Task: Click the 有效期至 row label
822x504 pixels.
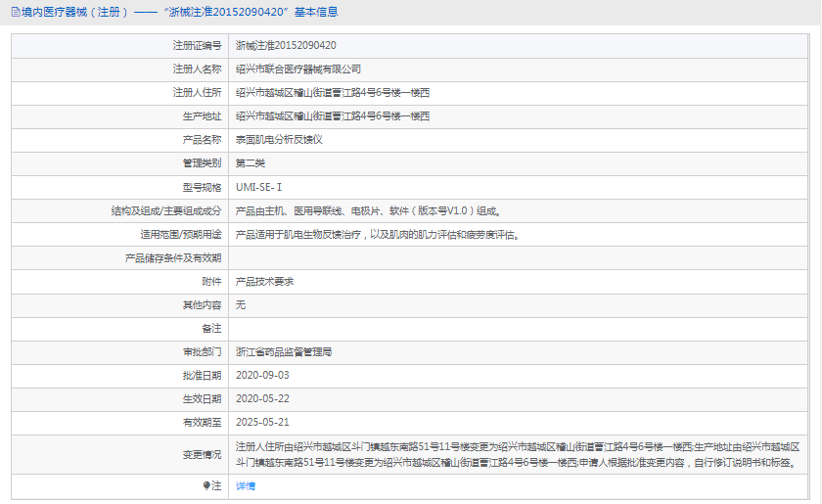Action: [202, 423]
